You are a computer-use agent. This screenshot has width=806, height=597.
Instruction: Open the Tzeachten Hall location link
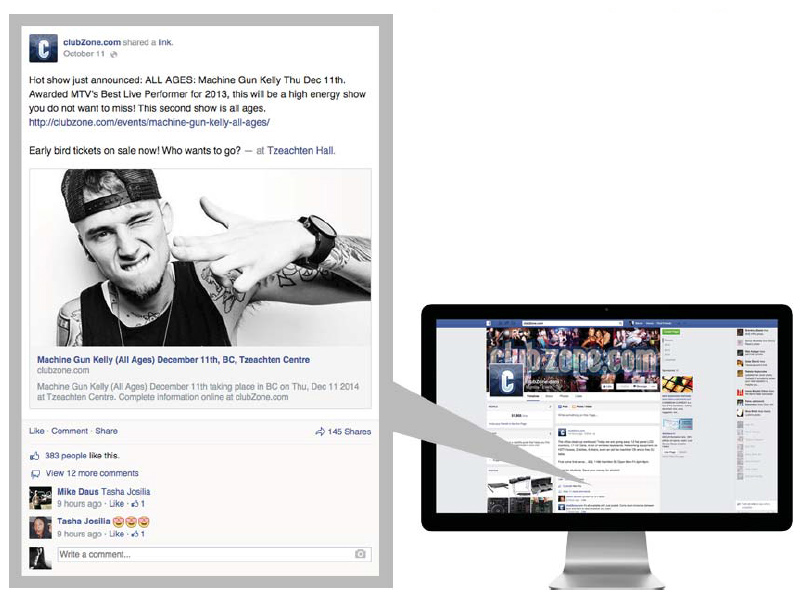pyautogui.click(x=301, y=151)
